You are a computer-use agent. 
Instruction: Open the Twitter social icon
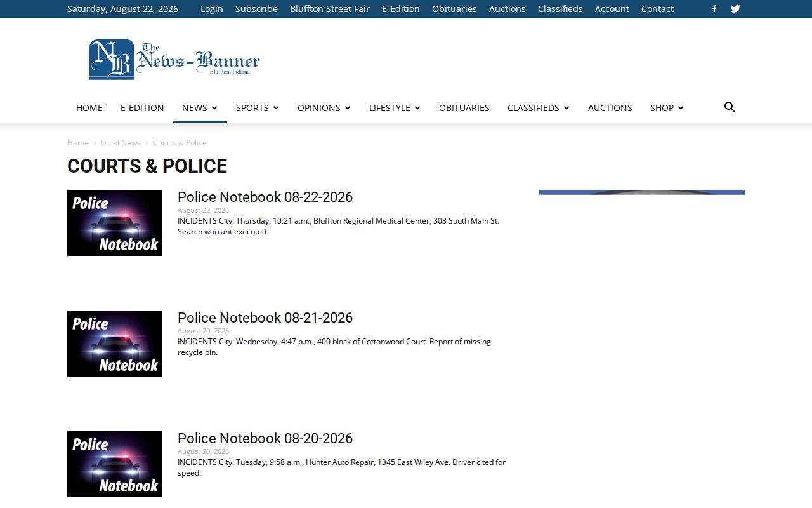[x=735, y=9]
